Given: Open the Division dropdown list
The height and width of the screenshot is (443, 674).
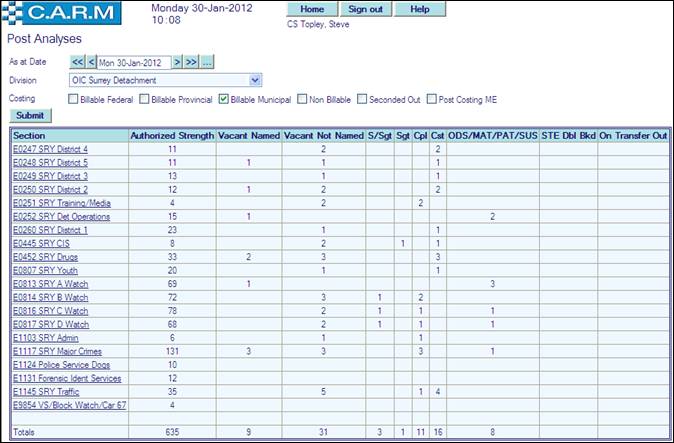Looking at the screenshot, I should point(255,80).
